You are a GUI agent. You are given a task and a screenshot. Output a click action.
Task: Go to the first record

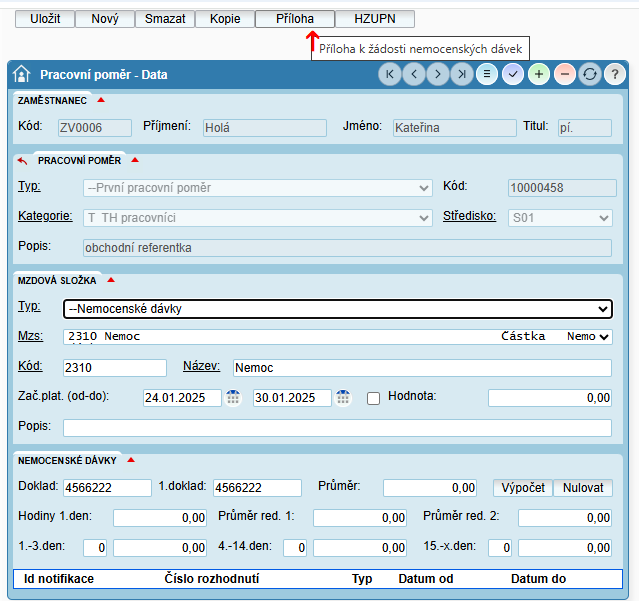(x=390, y=74)
